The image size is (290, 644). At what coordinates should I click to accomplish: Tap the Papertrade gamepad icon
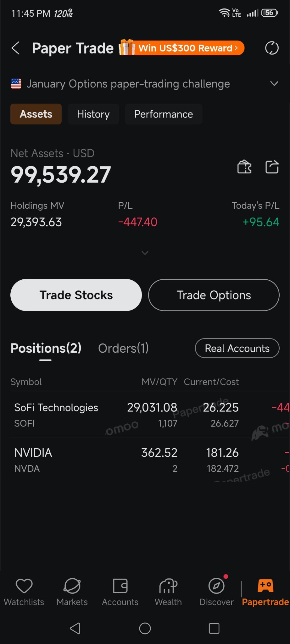tap(265, 586)
